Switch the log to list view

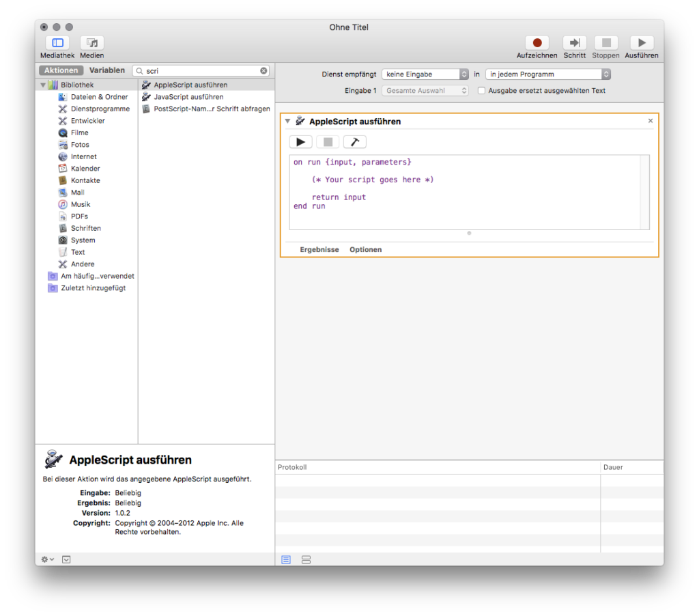286,560
